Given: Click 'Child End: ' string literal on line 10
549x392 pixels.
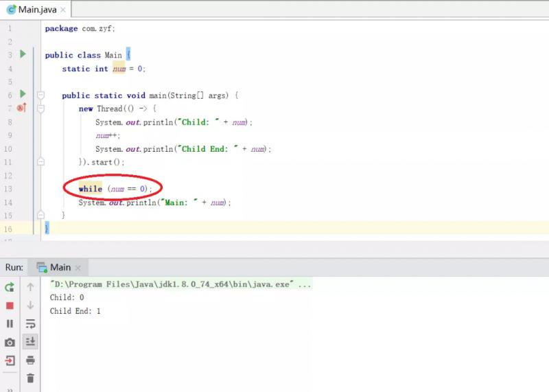Looking at the screenshot, I should 208,149.
